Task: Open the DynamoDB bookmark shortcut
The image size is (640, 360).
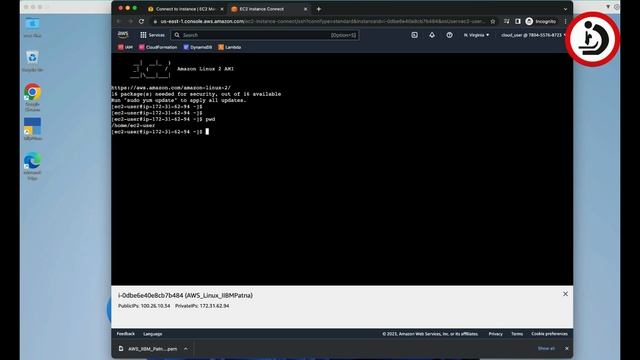Action: pyautogui.click(x=198, y=47)
